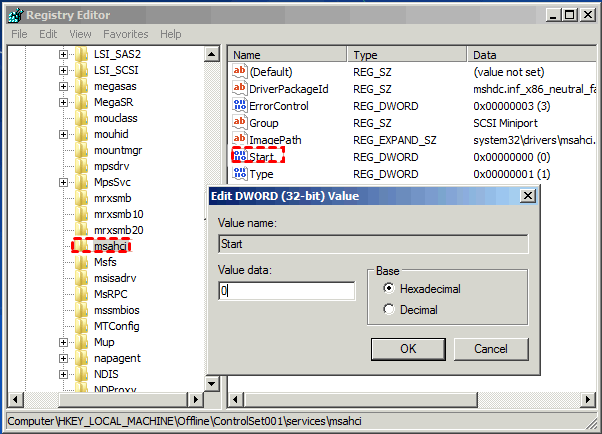Click the MegaSR folder icon
The width and height of the screenshot is (602, 434).
[81, 102]
